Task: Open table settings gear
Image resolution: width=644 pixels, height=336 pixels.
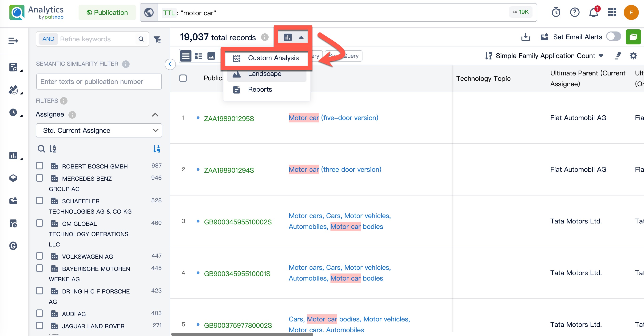Action: tap(633, 56)
